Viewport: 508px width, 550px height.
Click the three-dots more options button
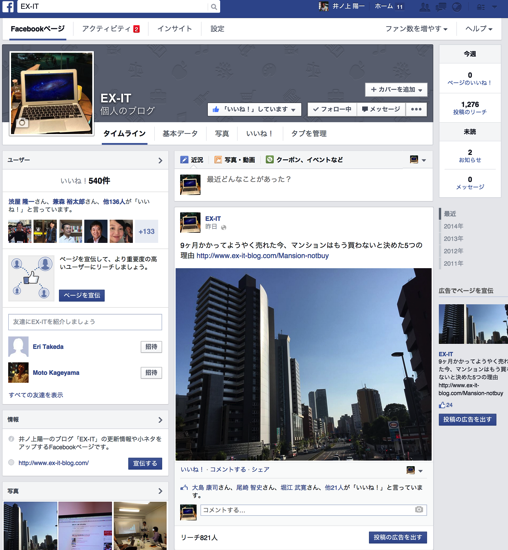[x=416, y=109]
